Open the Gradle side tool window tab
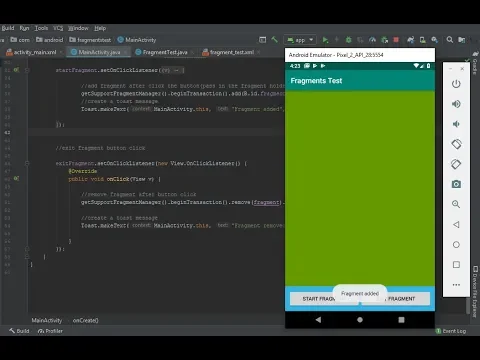480x360 pixels. coord(475,63)
